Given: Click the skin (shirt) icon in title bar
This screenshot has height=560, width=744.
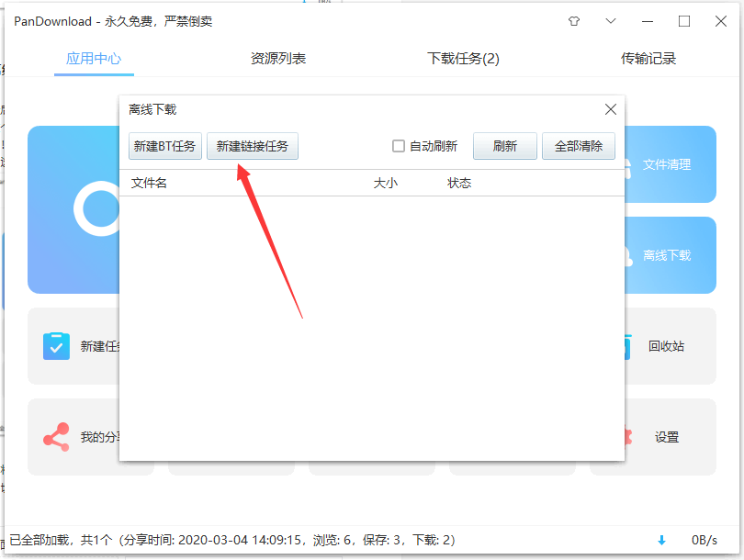Looking at the screenshot, I should point(574,21).
